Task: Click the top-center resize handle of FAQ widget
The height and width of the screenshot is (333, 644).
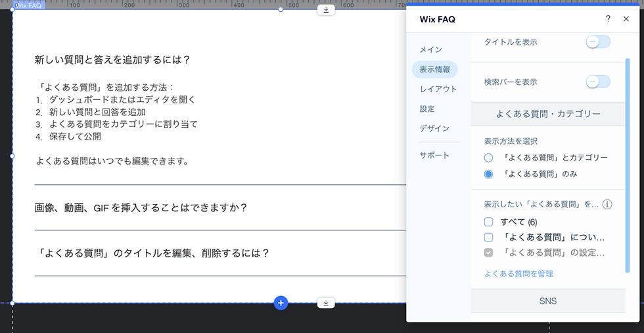Action: [281, 9]
